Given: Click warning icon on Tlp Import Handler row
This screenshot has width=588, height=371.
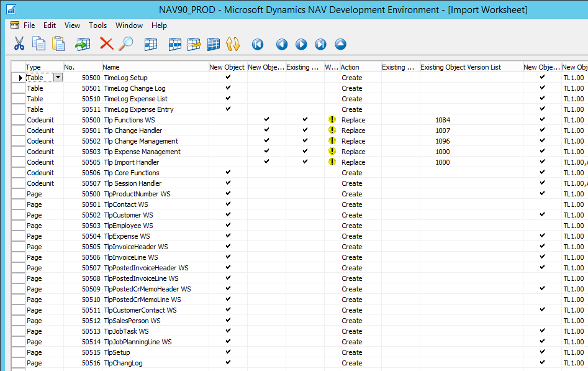Looking at the screenshot, I should tap(332, 162).
